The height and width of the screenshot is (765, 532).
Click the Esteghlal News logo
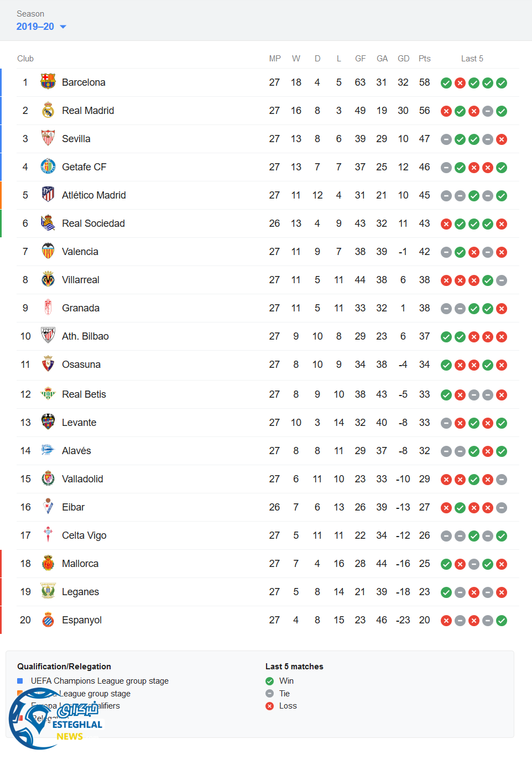click(54, 719)
